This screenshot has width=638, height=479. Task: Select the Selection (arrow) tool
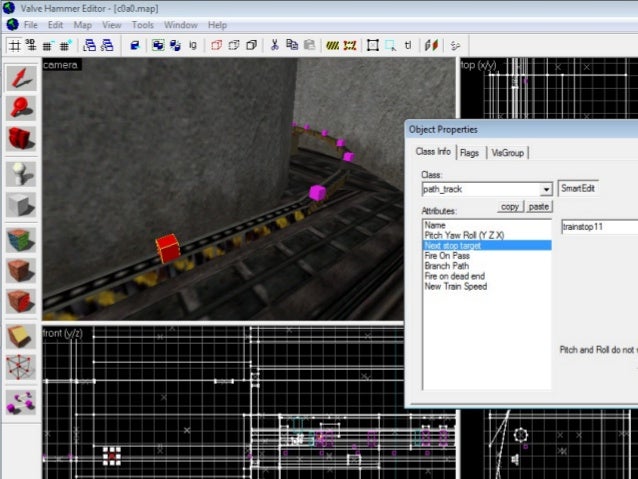(21, 77)
